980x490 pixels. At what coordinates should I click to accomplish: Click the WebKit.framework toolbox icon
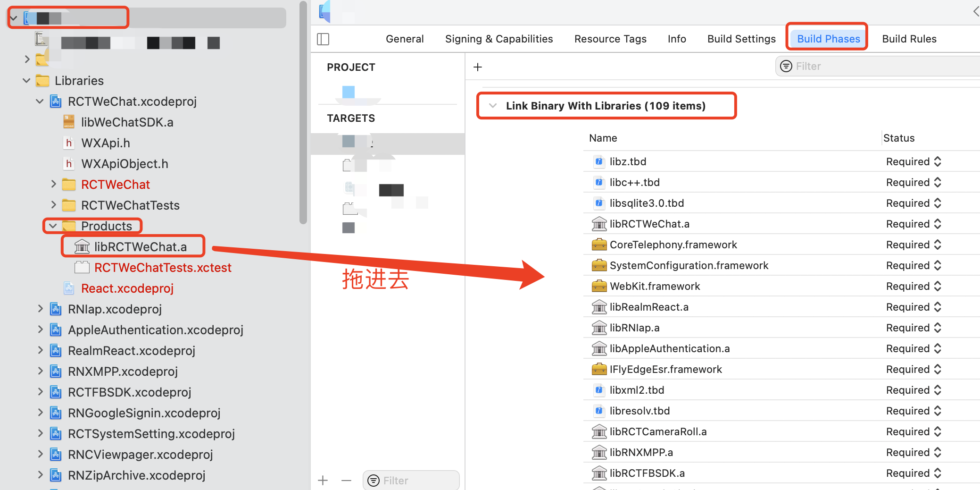click(599, 286)
